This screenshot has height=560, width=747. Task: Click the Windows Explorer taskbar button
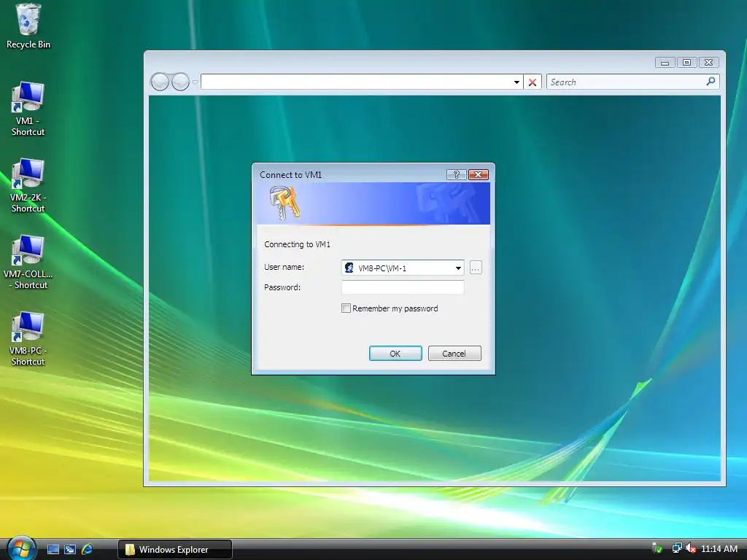coord(175,550)
